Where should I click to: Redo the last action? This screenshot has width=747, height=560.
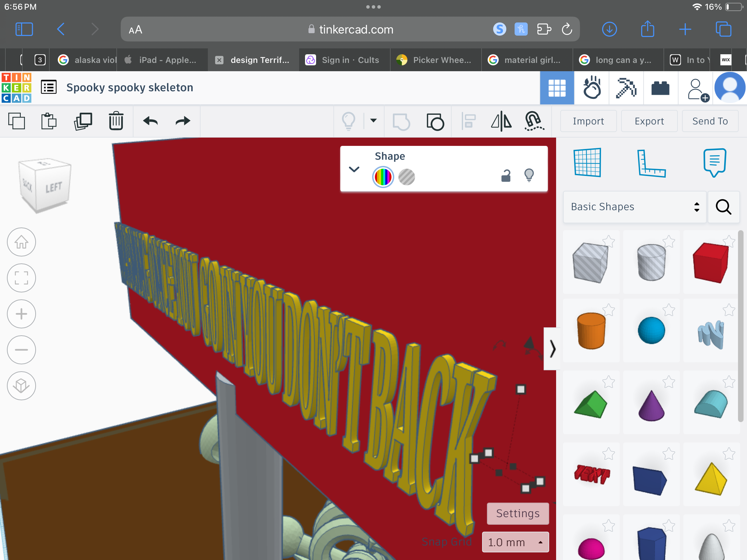(183, 121)
